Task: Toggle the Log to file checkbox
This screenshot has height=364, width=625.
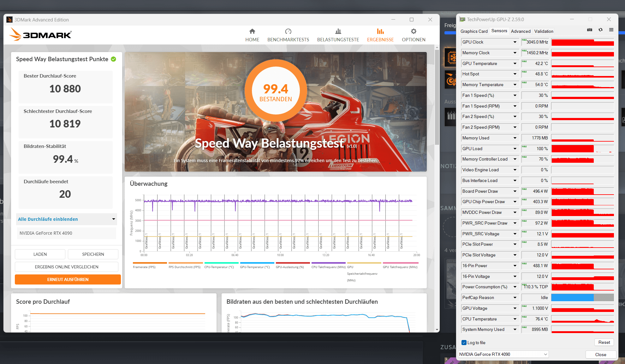Action: [464, 343]
